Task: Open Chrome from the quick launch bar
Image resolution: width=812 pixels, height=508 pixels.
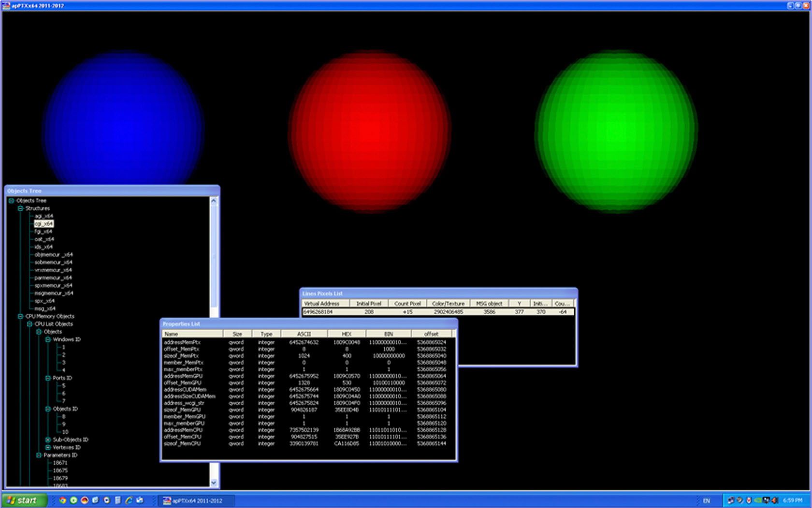Action: point(62,500)
